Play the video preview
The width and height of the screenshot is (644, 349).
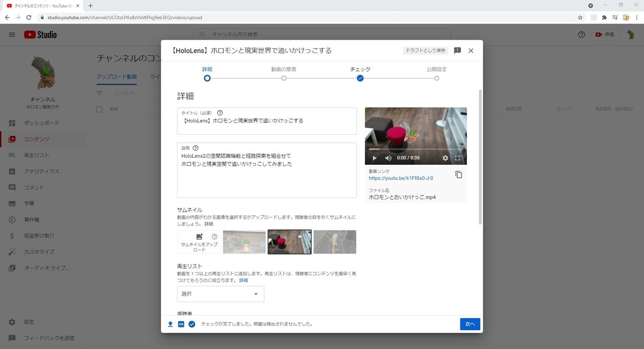(375, 158)
